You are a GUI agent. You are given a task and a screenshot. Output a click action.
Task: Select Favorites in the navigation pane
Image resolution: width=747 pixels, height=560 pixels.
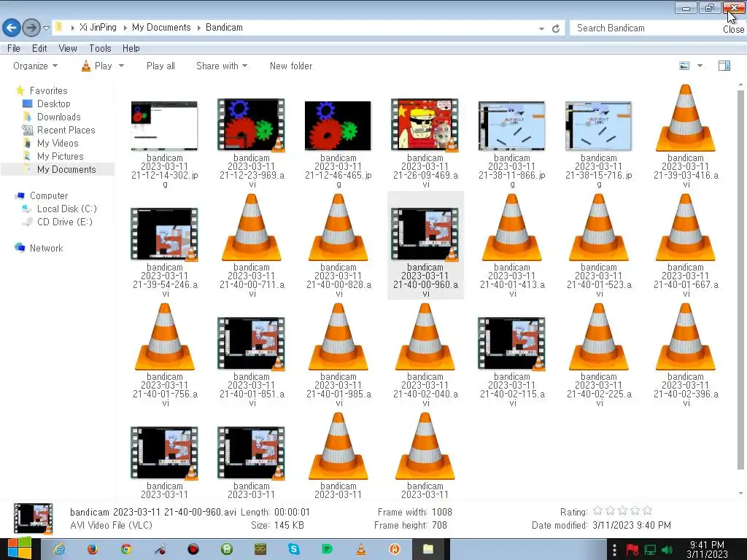[48, 90]
